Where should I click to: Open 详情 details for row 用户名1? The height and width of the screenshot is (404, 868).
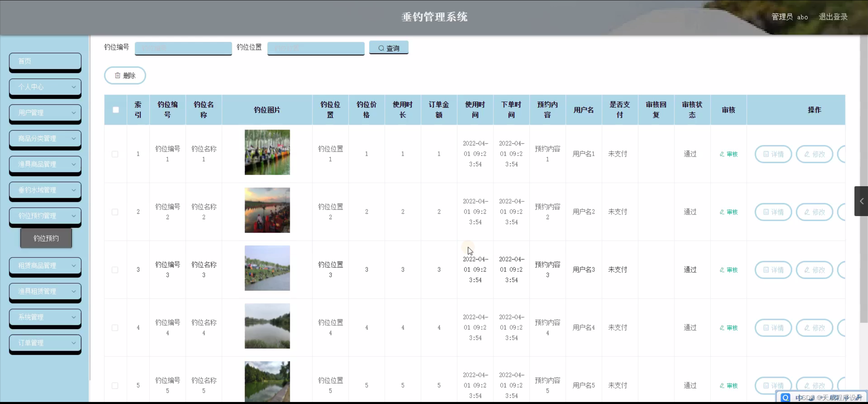point(773,154)
